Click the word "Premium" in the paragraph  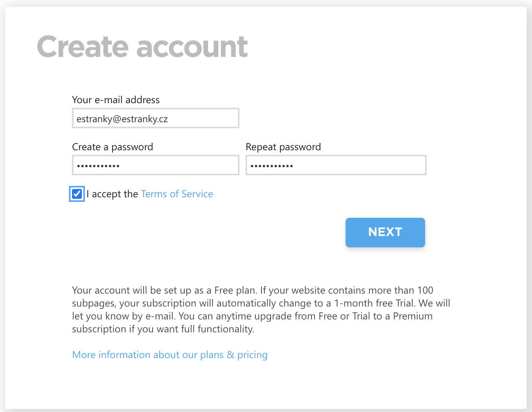click(x=413, y=316)
